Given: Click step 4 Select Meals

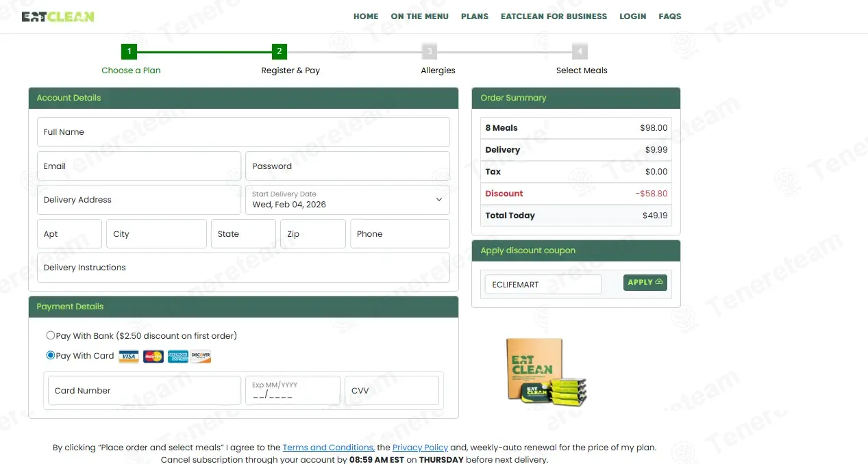Looking at the screenshot, I should point(580,51).
